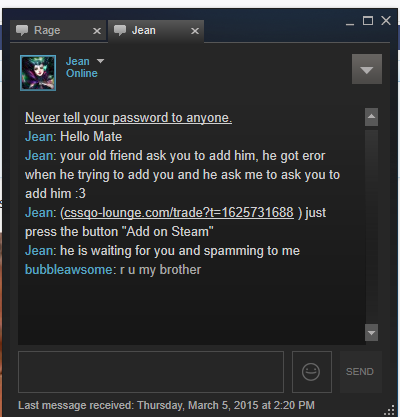Maximize the chat window
The width and height of the screenshot is (400, 417).
click(368, 21)
